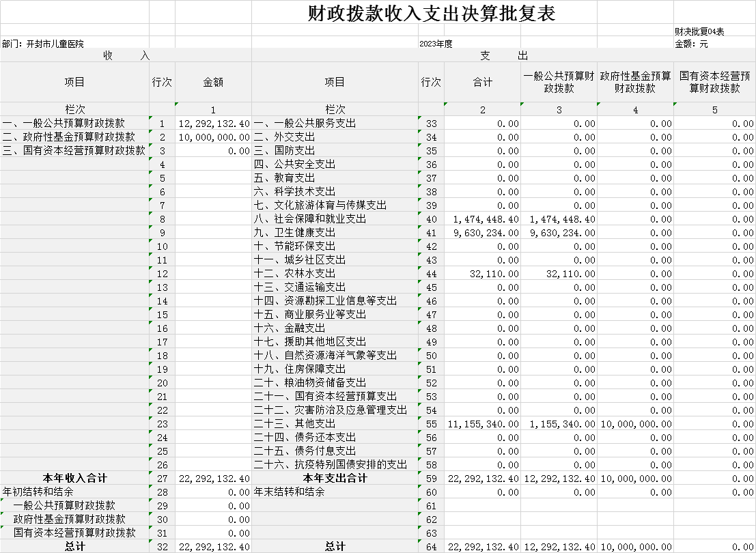Click the 11,155,340.00 value cell

[484, 424]
